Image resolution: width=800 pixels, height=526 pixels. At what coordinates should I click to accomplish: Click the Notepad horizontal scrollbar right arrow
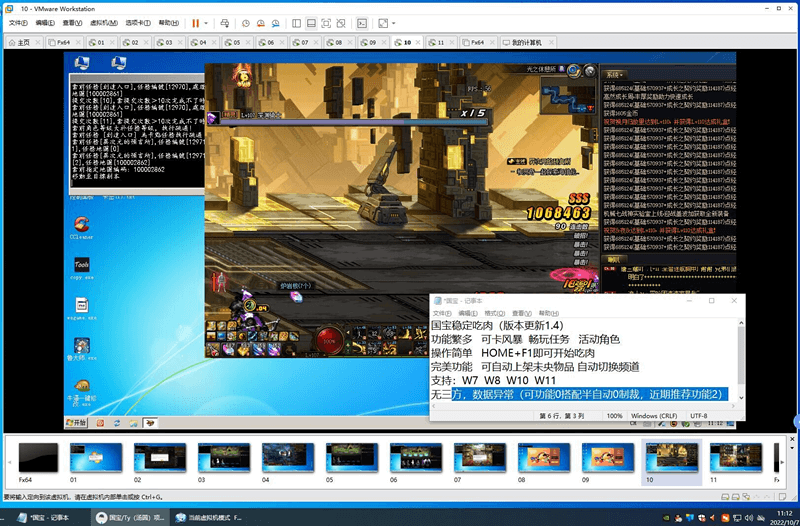734,406
